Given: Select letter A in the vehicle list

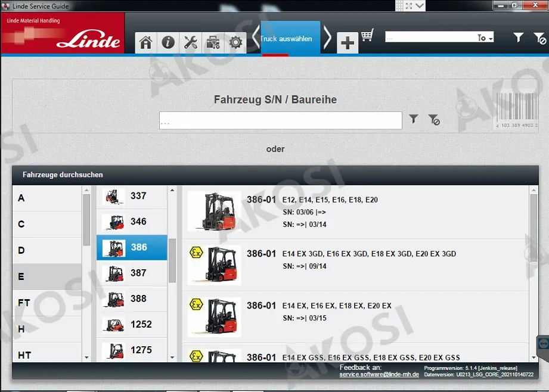Looking at the screenshot, I should tap(47, 198).
